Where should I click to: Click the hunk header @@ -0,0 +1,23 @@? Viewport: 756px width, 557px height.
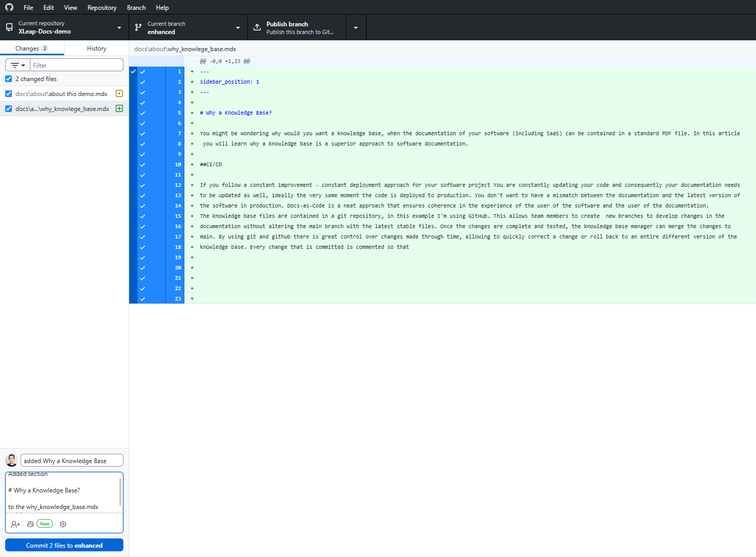(x=225, y=61)
